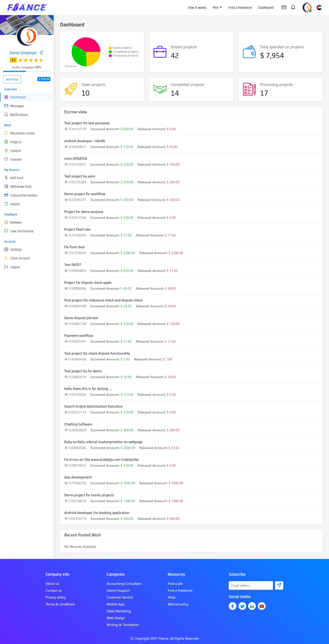Open Transaction history in sidebar
The width and height of the screenshot is (329, 644).
click(24, 195)
